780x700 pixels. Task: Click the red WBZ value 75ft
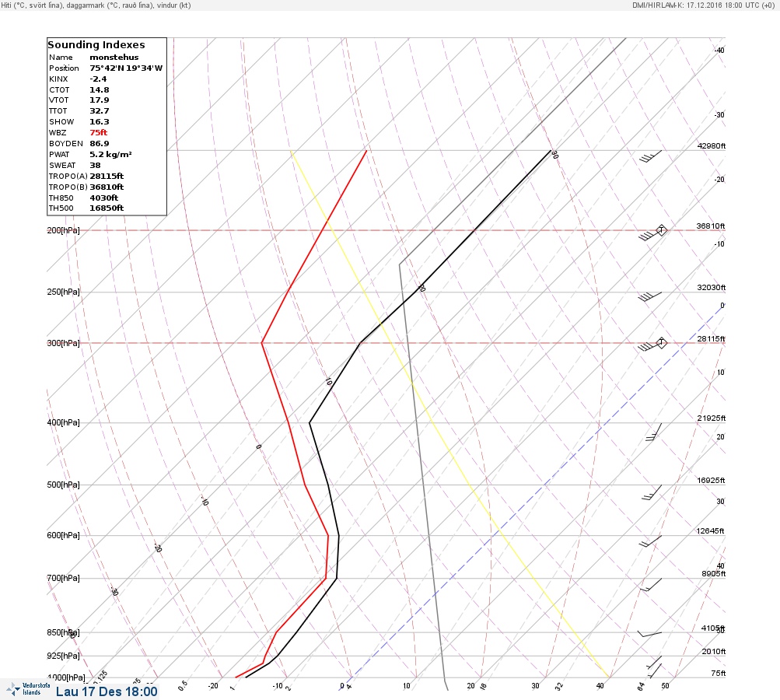point(99,132)
